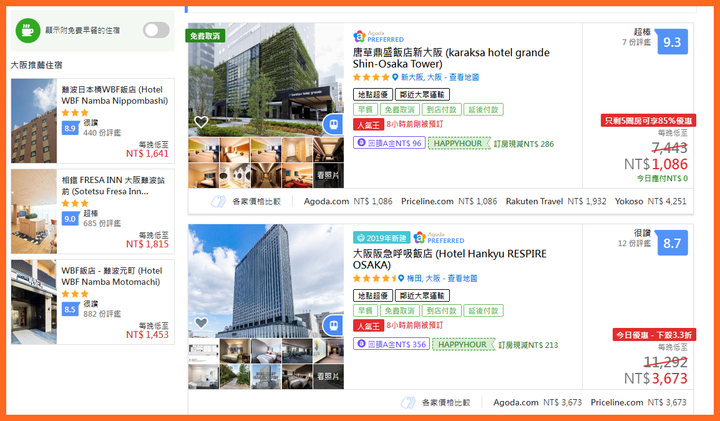This screenshot has height=421, width=720.
Task: Click Agoda Preferred logo on karaksa hotel
Action: coord(378,36)
